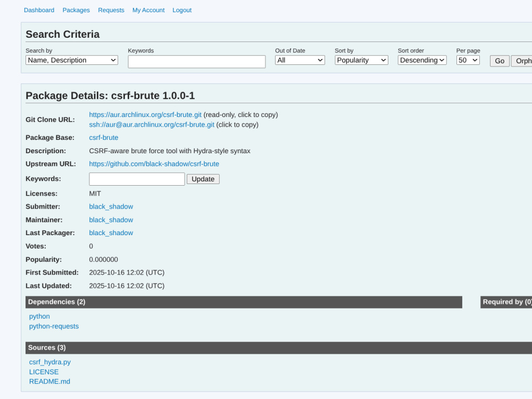Click the Votes count value 0

coord(91,246)
